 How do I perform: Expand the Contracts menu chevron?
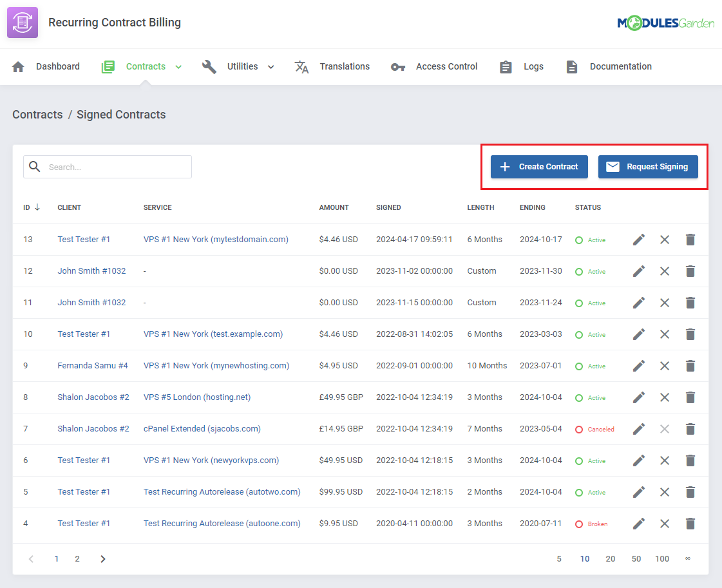[178, 67]
